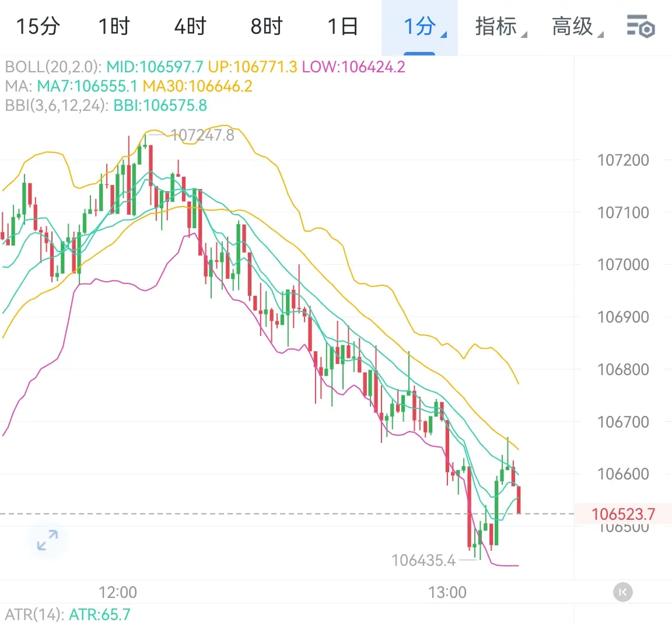Click the UP:106771.3 value
Image resolution: width=672 pixels, height=623 pixels.
(253, 67)
